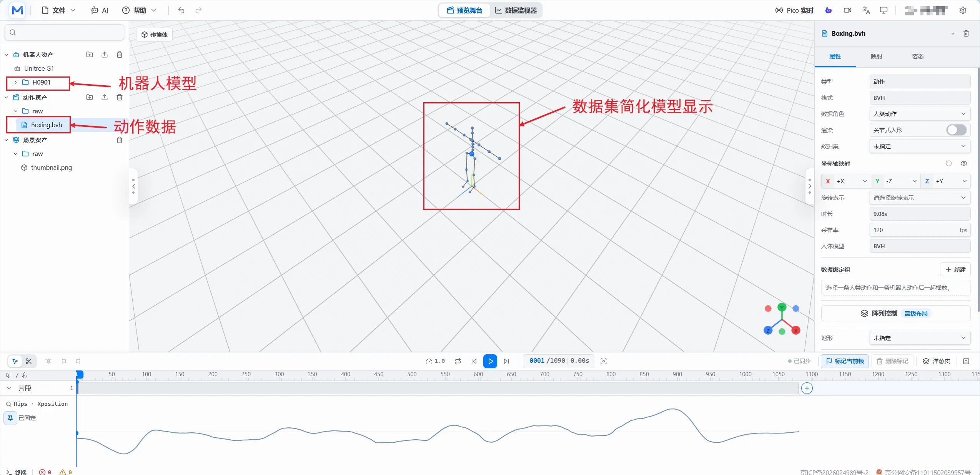Image resolution: width=980 pixels, height=475 pixels.
Task: Select the scissors cut tool
Action: point(29,361)
